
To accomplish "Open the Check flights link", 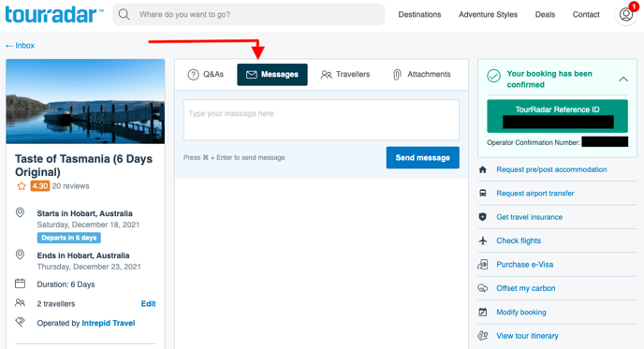I will tap(519, 241).
